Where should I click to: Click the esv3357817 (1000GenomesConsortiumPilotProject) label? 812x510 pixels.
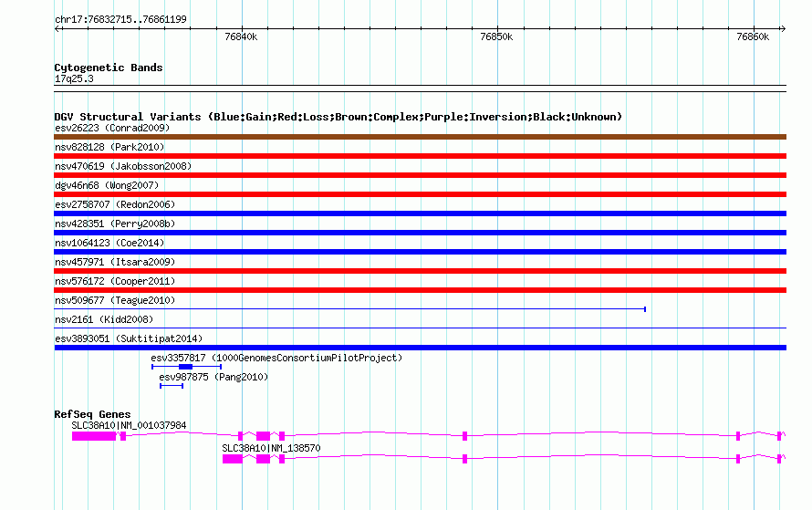pos(276,358)
